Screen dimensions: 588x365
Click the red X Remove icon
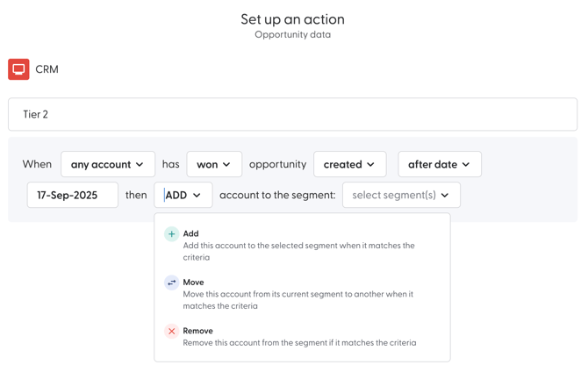coord(171,332)
